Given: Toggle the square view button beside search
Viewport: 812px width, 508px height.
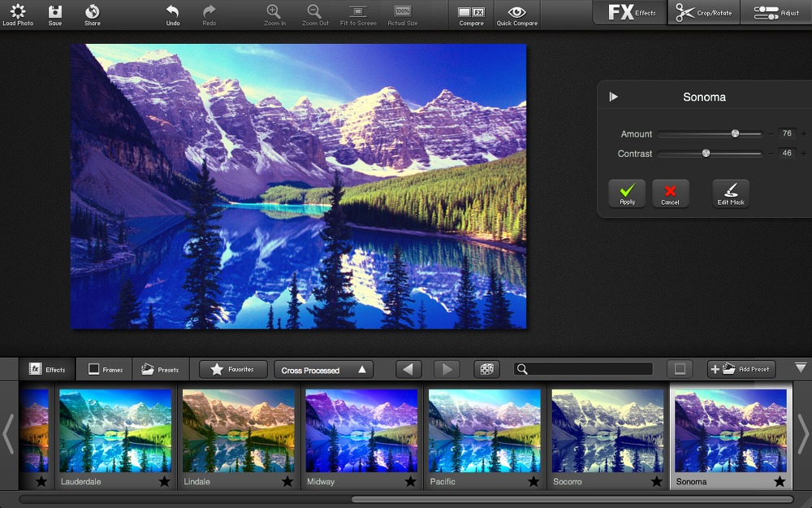Looking at the screenshot, I should click(x=680, y=369).
